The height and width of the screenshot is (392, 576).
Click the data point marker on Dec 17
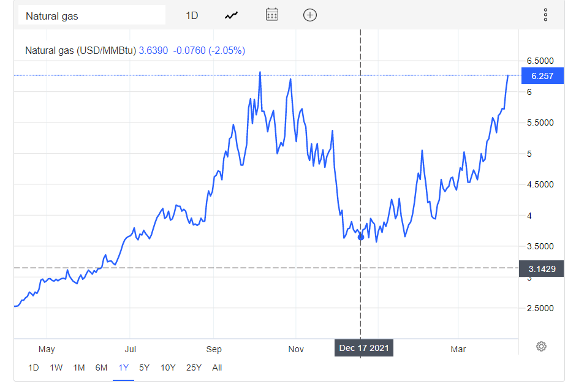[x=361, y=237]
